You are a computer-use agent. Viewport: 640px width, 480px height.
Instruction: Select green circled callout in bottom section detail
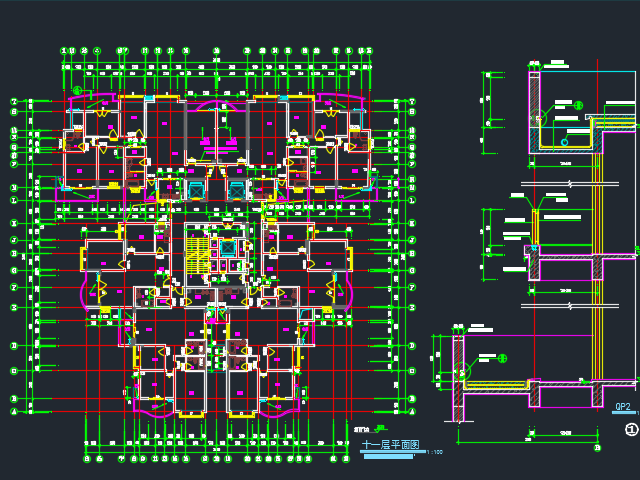502,356
